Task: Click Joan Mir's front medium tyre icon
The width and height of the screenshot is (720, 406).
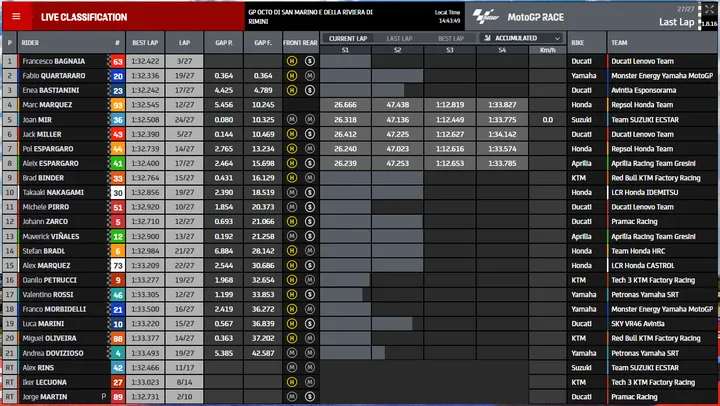Action: pyautogui.click(x=292, y=119)
